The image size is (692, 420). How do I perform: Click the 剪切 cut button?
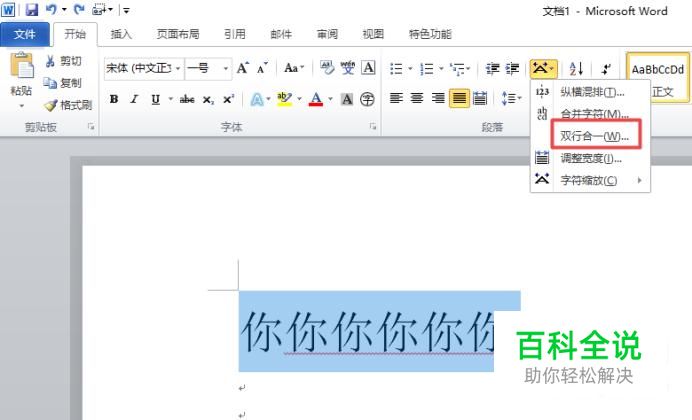(64, 61)
